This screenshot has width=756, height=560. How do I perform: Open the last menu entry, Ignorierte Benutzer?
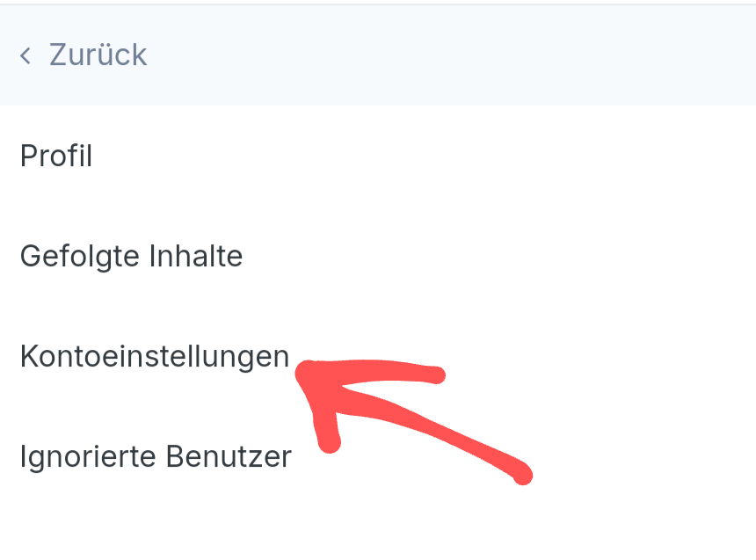pos(156,457)
